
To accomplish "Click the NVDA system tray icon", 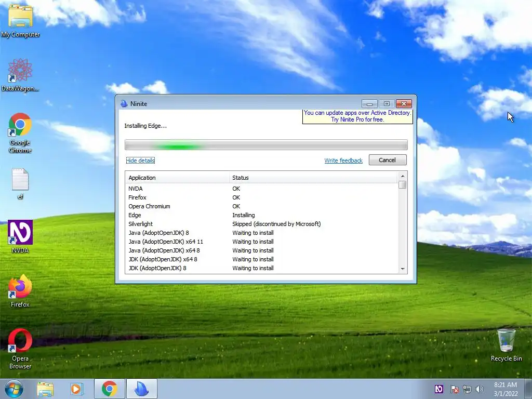I will (438, 389).
